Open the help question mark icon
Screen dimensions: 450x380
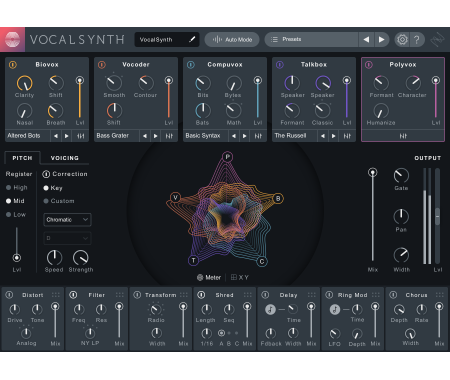coord(417,40)
